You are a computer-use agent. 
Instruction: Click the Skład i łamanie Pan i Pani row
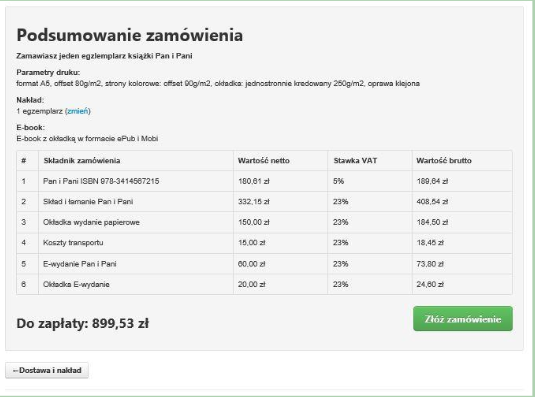click(264, 202)
